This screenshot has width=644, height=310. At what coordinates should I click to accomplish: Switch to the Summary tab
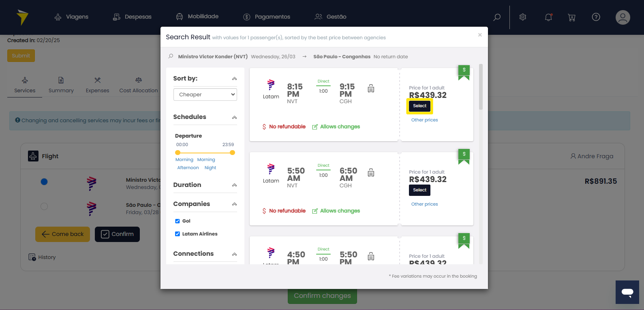[x=61, y=85]
